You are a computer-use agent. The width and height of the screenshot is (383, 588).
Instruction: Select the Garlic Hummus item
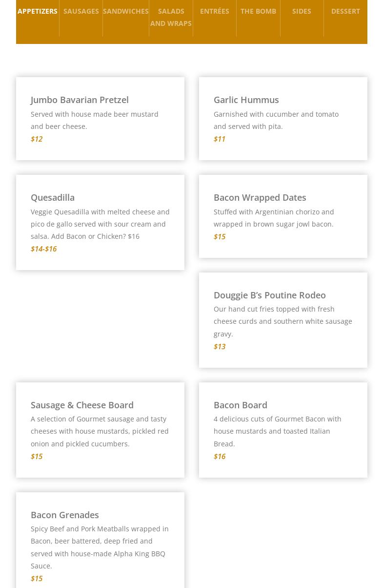tap(246, 100)
